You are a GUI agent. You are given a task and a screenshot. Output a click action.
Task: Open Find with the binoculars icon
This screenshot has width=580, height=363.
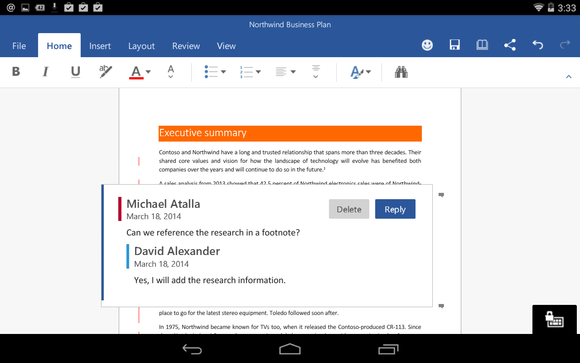(x=401, y=72)
